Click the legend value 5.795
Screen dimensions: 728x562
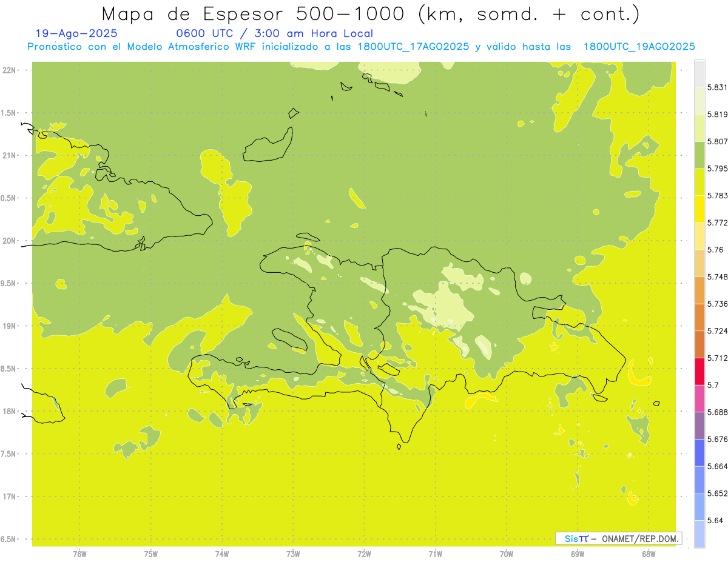point(717,169)
